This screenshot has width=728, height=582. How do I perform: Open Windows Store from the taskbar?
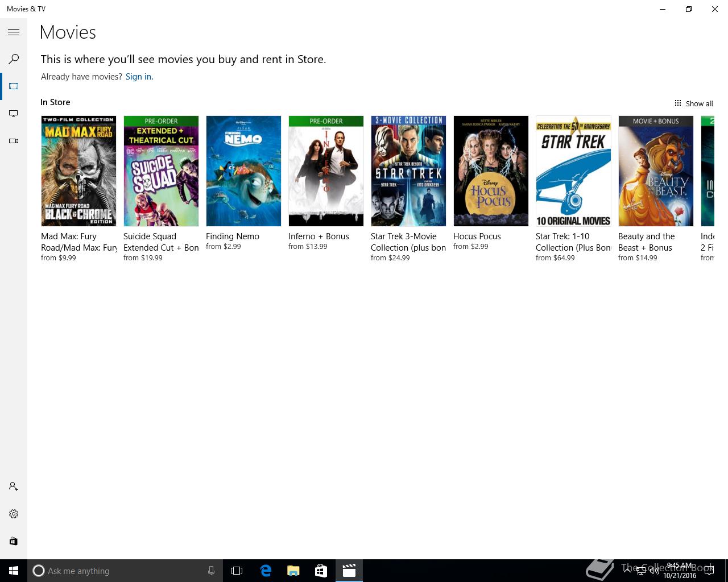[321, 571]
